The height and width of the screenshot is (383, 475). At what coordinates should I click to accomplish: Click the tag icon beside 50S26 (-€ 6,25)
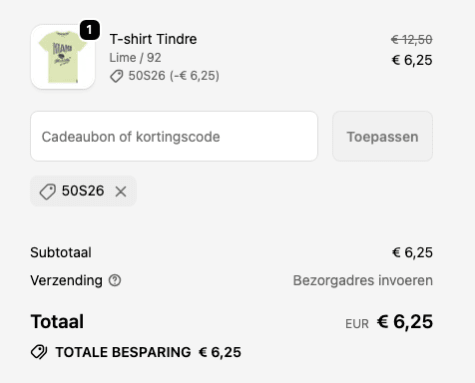pos(117,76)
